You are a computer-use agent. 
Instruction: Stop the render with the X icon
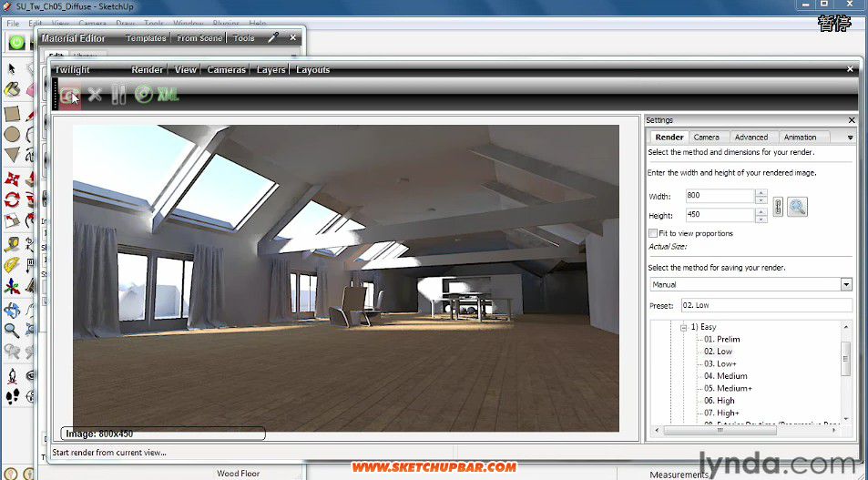95,96
